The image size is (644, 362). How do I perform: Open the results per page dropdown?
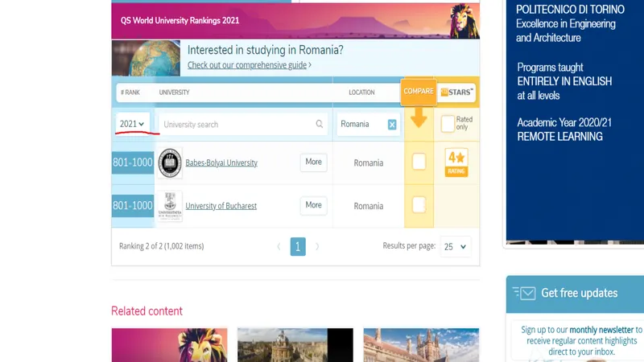click(456, 247)
